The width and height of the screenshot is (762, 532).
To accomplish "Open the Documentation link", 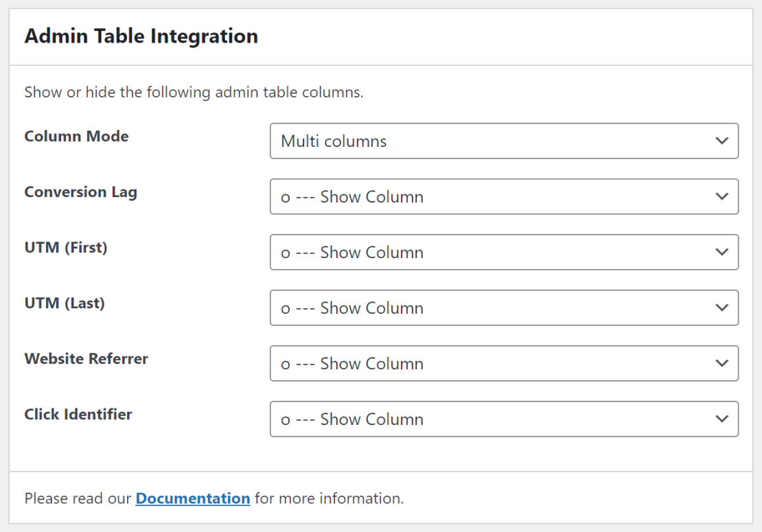I will [192, 498].
